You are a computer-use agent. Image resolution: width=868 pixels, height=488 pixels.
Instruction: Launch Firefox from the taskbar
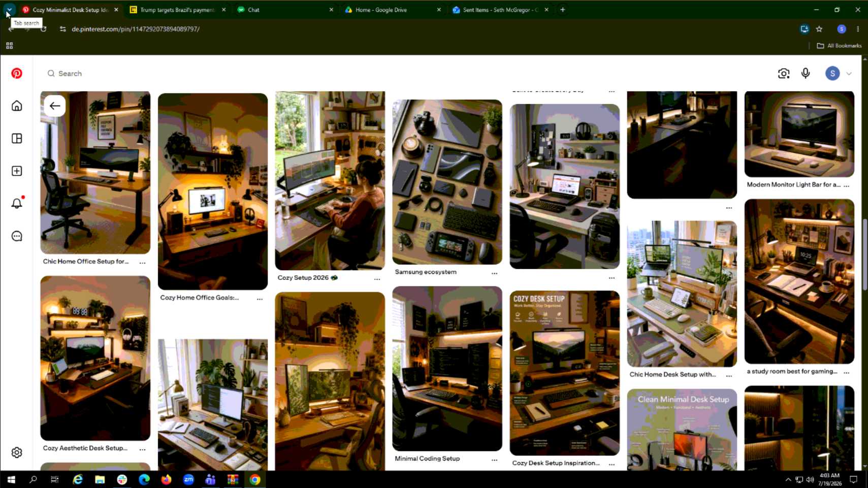coord(166,479)
